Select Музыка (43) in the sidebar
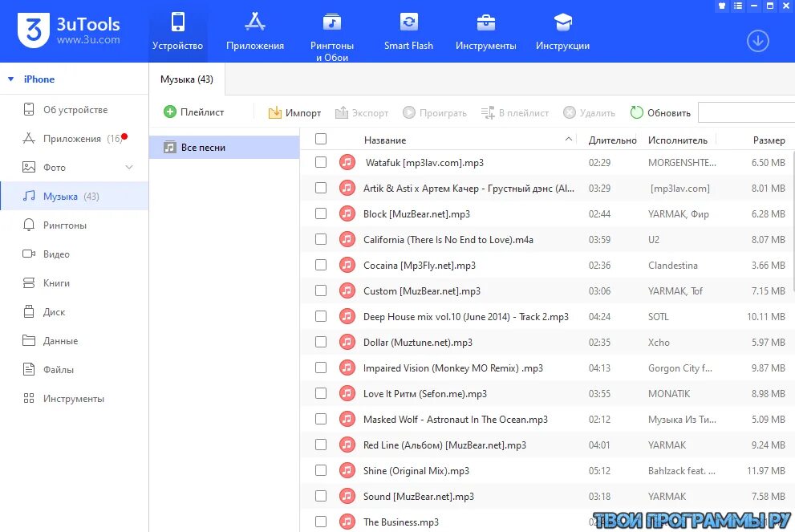Image resolution: width=795 pixels, height=532 pixels. click(75, 197)
